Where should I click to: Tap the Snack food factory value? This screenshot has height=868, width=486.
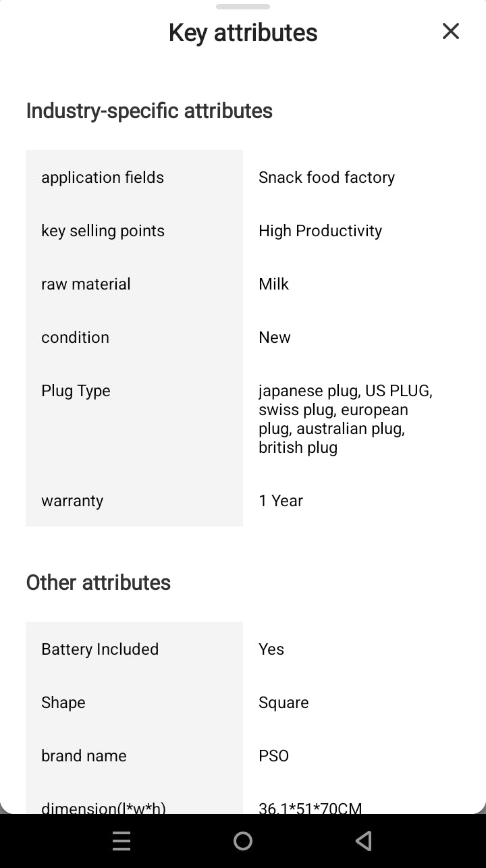[x=327, y=178]
